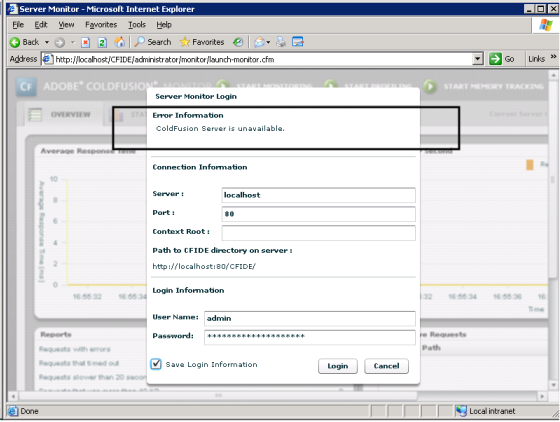Open the Help menu
The height and width of the screenshot is (422, 560).
(x=164, y=25)
